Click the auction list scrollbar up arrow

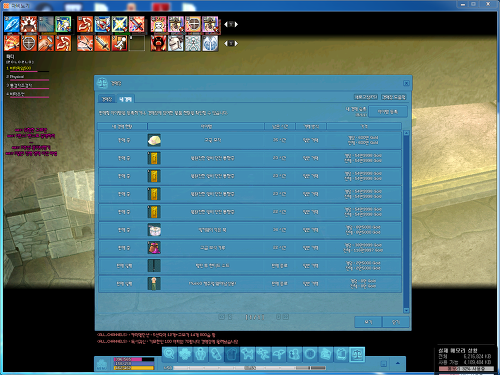click(x=406, y=133)
